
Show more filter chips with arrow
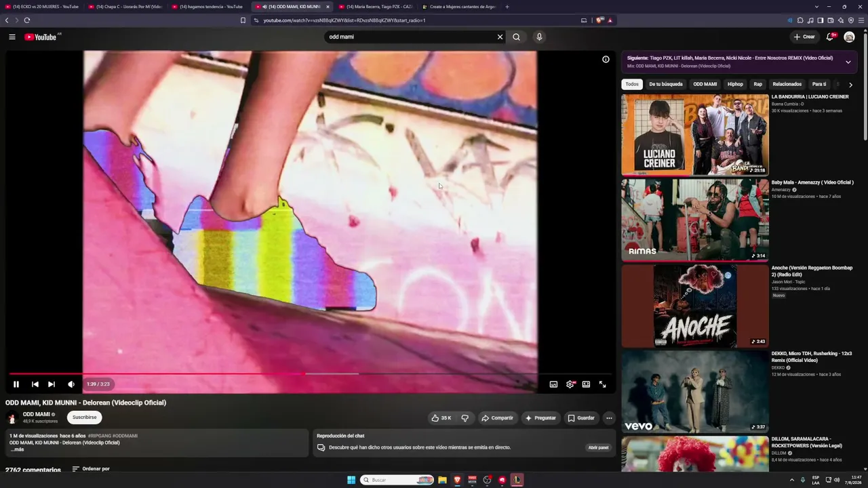[850, 85]
